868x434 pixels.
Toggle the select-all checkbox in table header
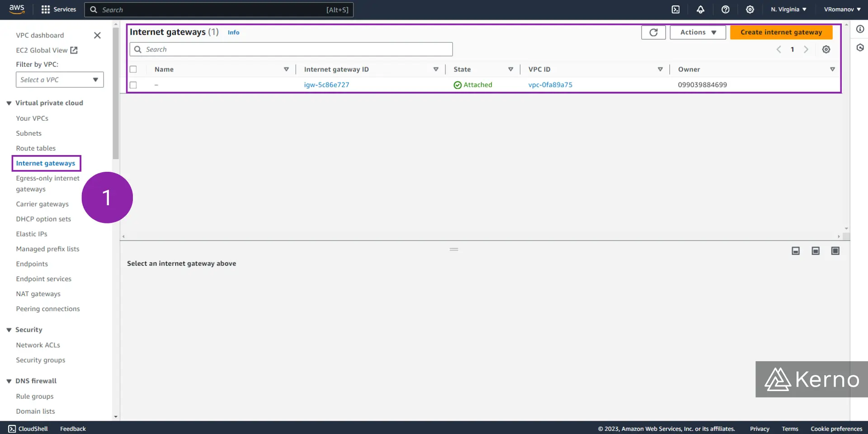(x=133, y=69)
